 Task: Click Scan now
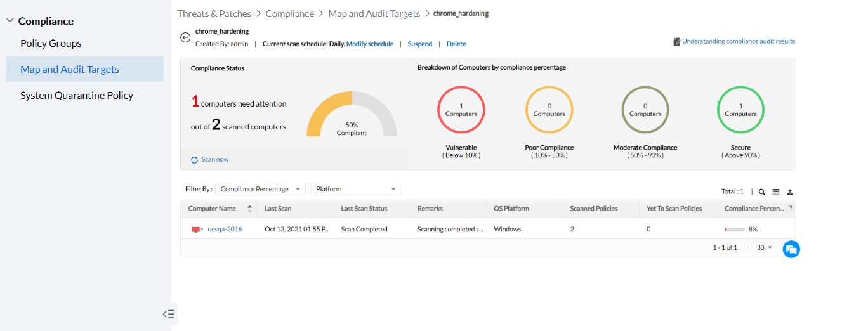pos(214,160)
